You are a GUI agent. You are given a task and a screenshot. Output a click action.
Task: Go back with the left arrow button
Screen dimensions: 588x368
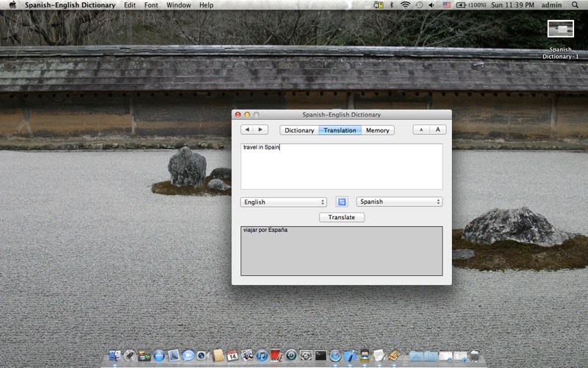tap(247, 130)
